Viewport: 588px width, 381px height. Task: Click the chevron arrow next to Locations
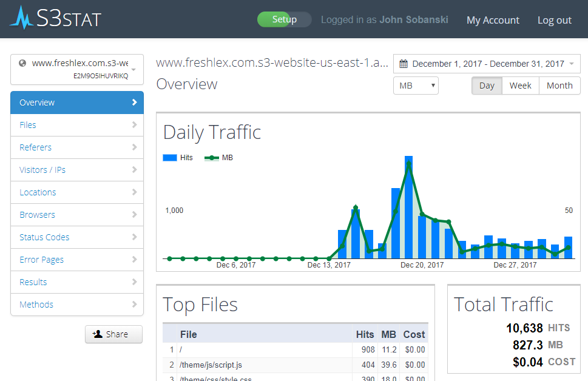pos(135,192)
